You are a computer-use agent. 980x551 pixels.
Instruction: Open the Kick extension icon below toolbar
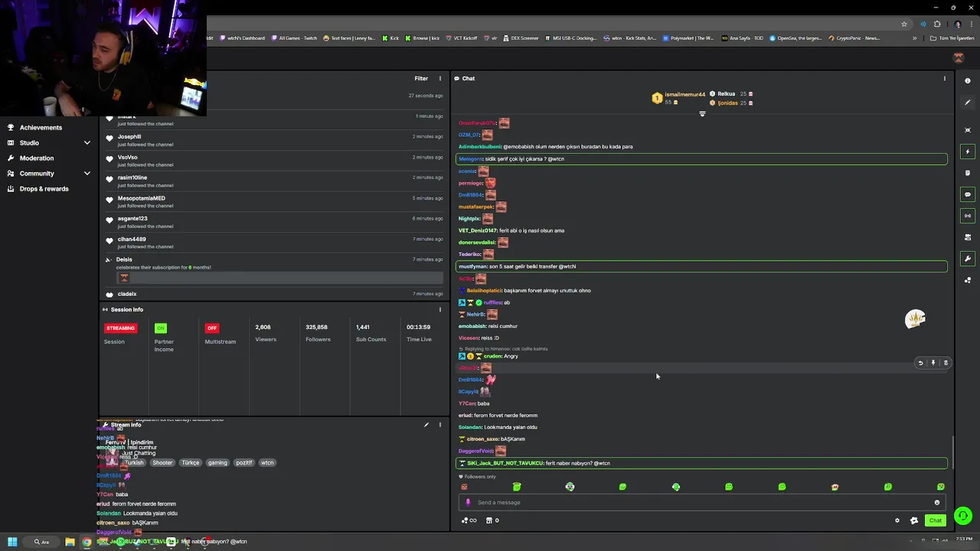958,57
